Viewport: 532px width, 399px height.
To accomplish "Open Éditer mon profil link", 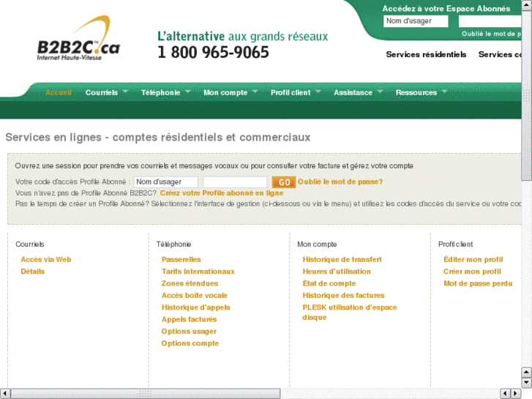I will [473, 259].
